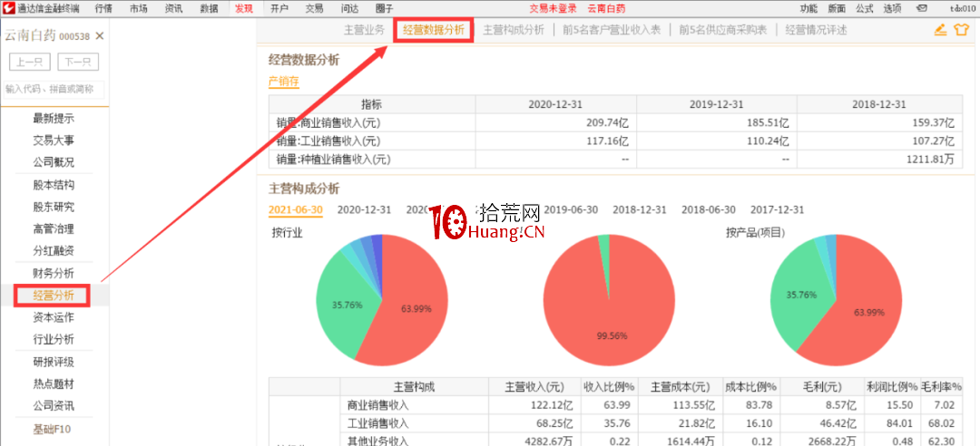Open 最新提示 in the sidebar
Image resolution: width=980 pixels, height=446 pixels.
[54, 118]
